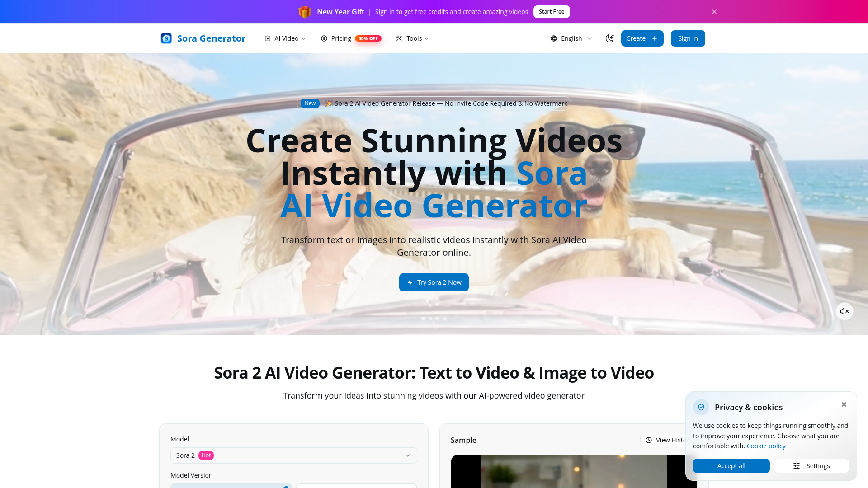Click the Sign In button
868x488 pixels.
pos(688,38)
